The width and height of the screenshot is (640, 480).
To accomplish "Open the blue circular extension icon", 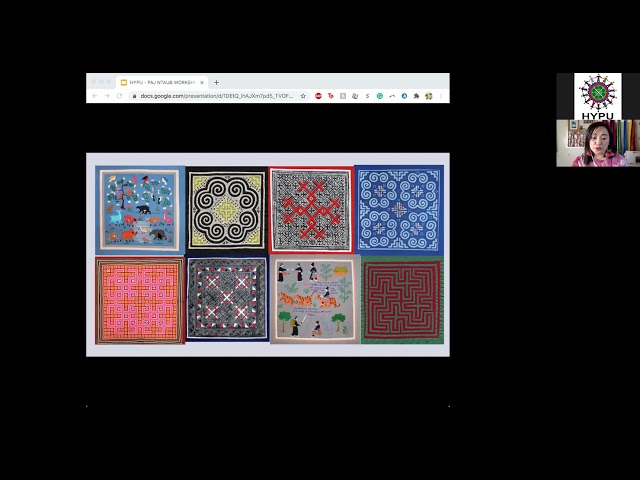I will tap(404, 96).
